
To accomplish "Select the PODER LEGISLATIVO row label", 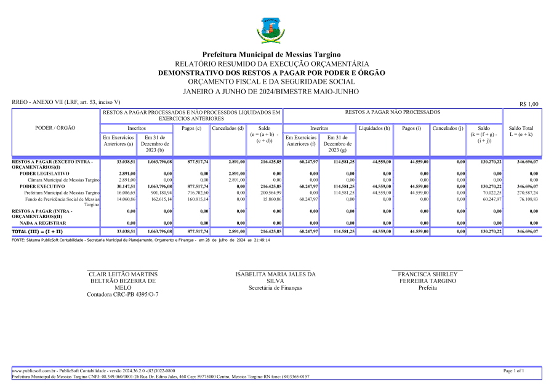I will (x=44, y=174).
